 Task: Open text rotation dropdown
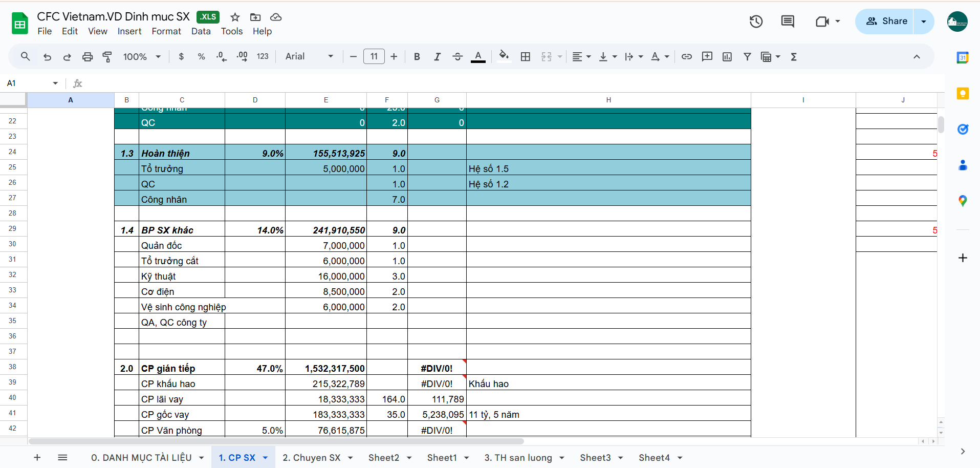(x=660, y=56)
